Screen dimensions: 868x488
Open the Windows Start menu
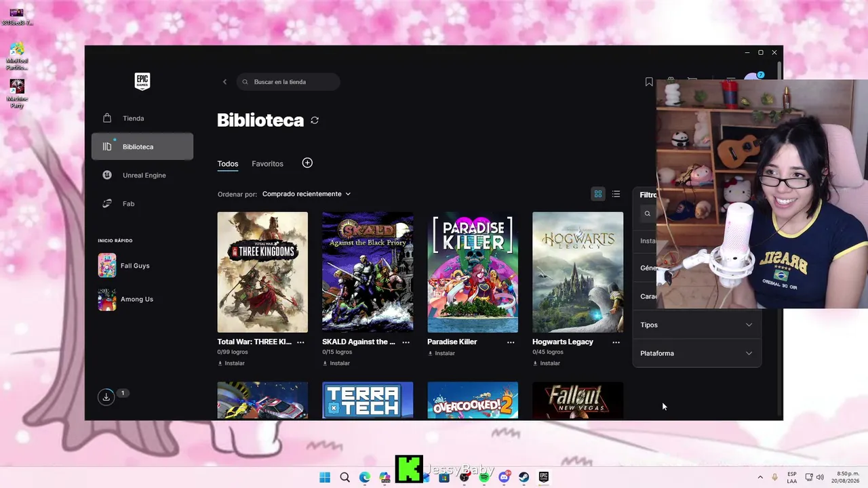click(325, 477)
